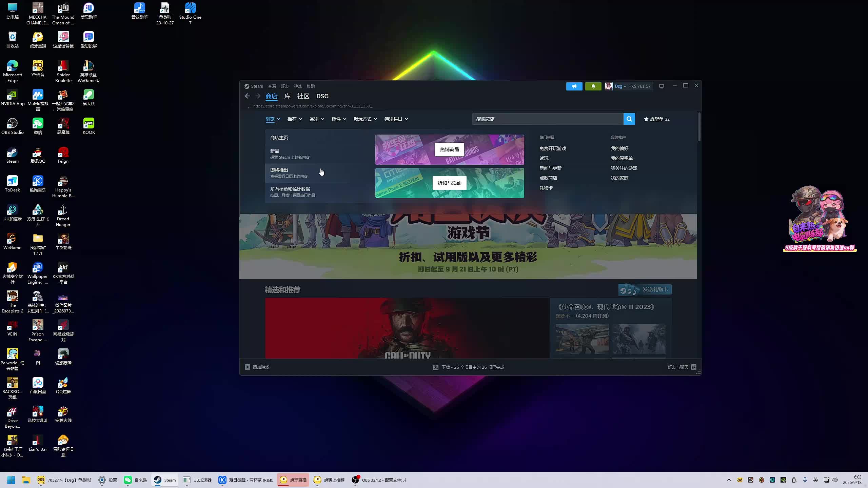Image resolution: width=868 pixels, height=488 pixels.
Task: Expand the 硬件 hardware dropdown
Action: (339, 119)
